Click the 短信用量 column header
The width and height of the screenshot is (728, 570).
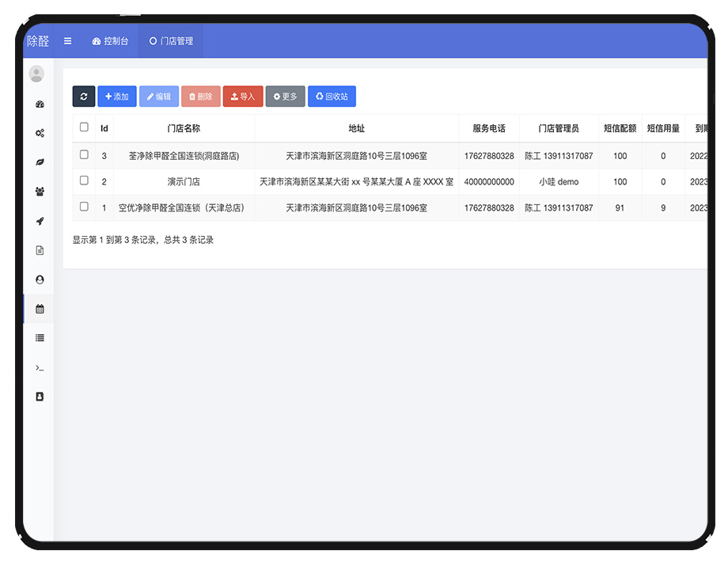(x=663, y=128)
